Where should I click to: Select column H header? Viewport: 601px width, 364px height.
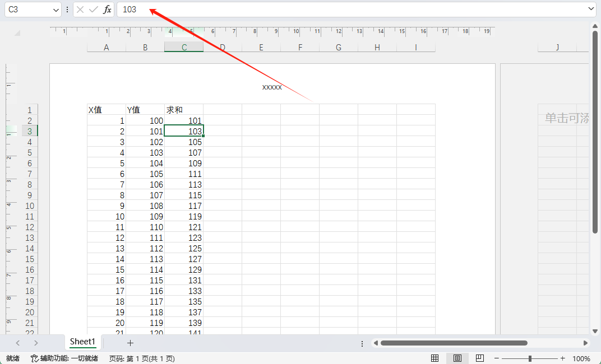click(x=377, y=47)
